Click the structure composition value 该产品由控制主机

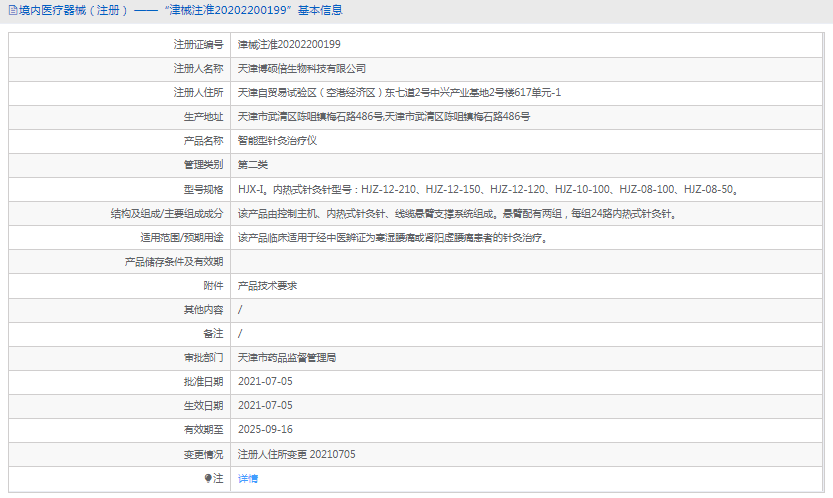pyautogui.click(x=457, y=214)
